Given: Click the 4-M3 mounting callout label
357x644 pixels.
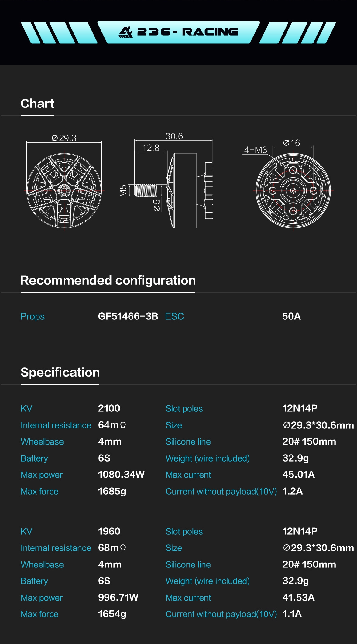Looking at the screenshot, I should point(256,150).
